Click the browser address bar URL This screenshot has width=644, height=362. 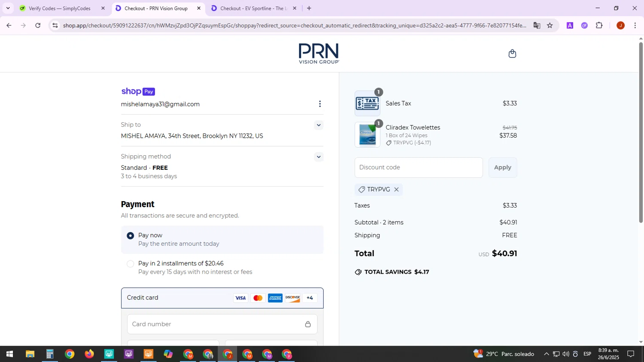pyautogui.click(x=295, y=25)
